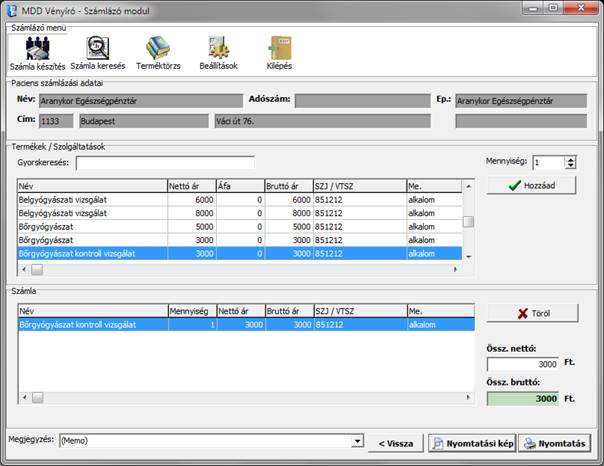Screen dimensions: 604x466
Task: Click the Töröl red X button
Action: click(x=533, y=313)
